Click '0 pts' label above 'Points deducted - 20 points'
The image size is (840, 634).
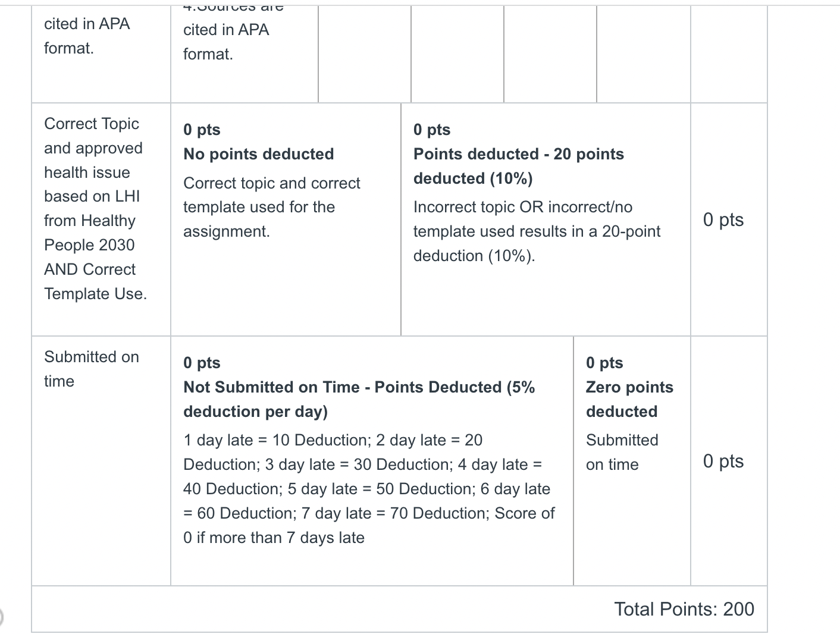coord(432,130)
